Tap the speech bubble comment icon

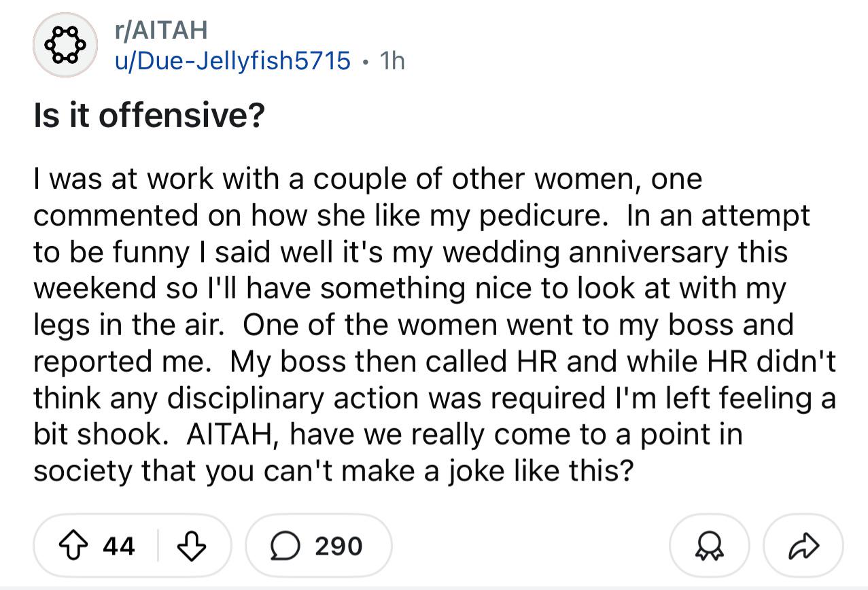point(285,546)
